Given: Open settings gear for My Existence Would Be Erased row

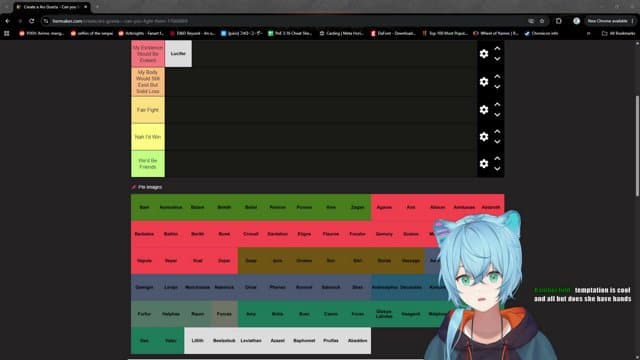Looking at the screenshot, I should [484, 54].
